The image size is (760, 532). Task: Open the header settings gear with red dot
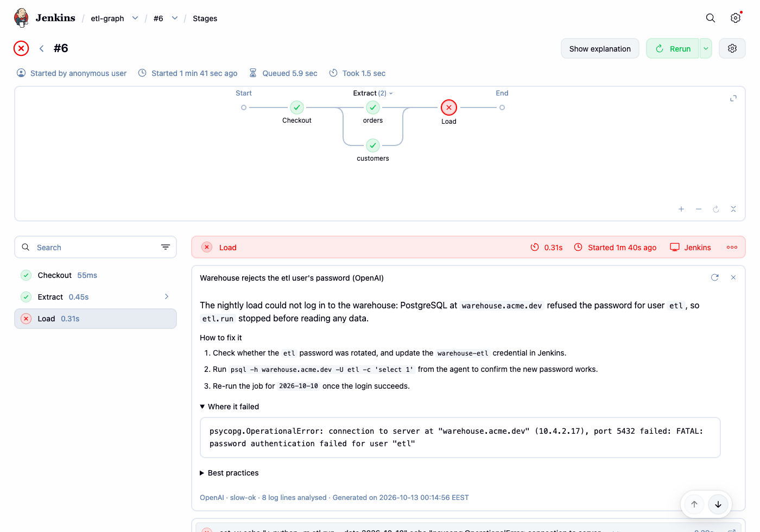[736, 18]
